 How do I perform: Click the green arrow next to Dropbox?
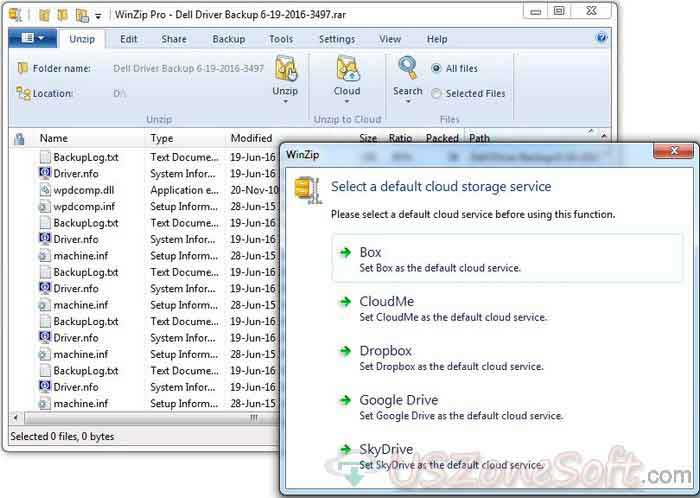click(x=345, y=351)
